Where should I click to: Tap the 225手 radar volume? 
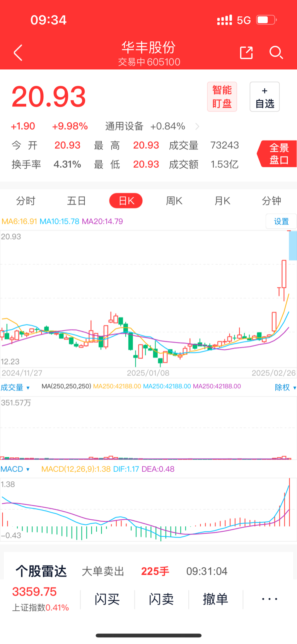(x=155, y=571)
